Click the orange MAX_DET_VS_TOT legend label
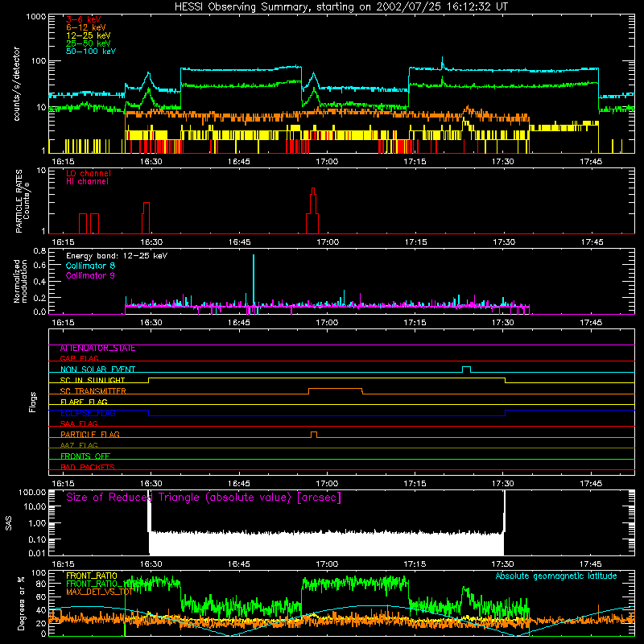The height and width of the screenshot is (644, 644). 99,592
